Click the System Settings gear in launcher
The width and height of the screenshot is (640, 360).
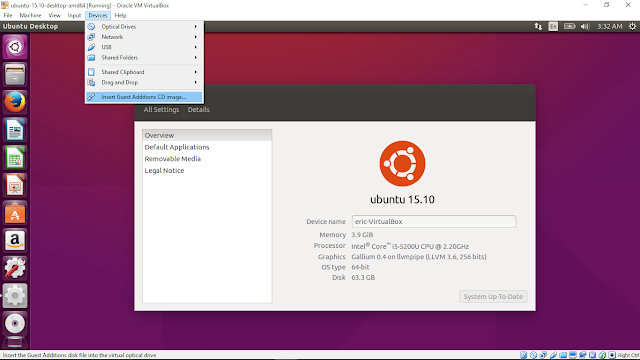point(15,296)
